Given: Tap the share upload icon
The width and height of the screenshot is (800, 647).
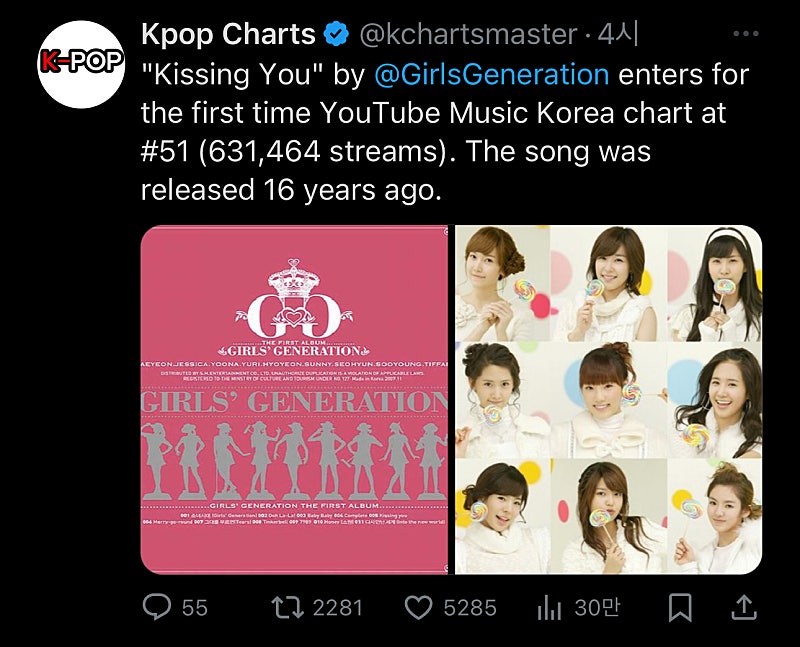Looking at the screenshot, I should 743,607.
